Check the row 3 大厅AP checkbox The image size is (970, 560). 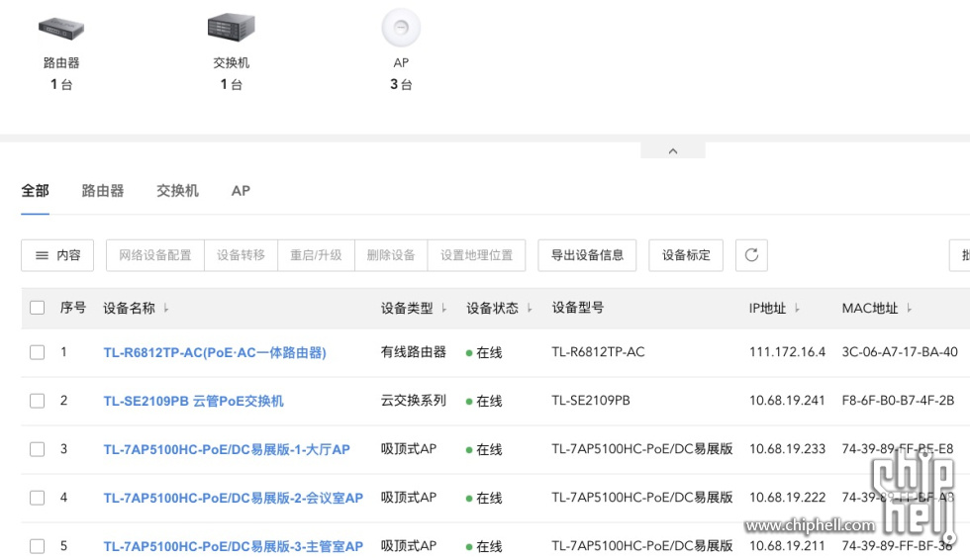(x=38, y=449)
